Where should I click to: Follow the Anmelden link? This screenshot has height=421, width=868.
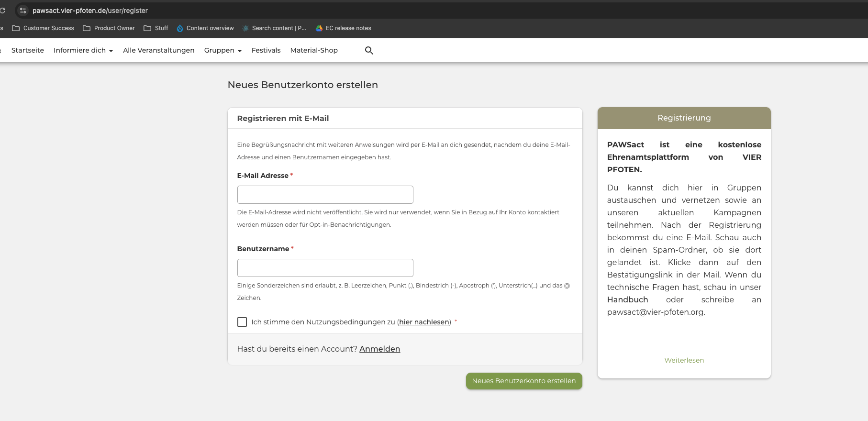coord(380,349)
